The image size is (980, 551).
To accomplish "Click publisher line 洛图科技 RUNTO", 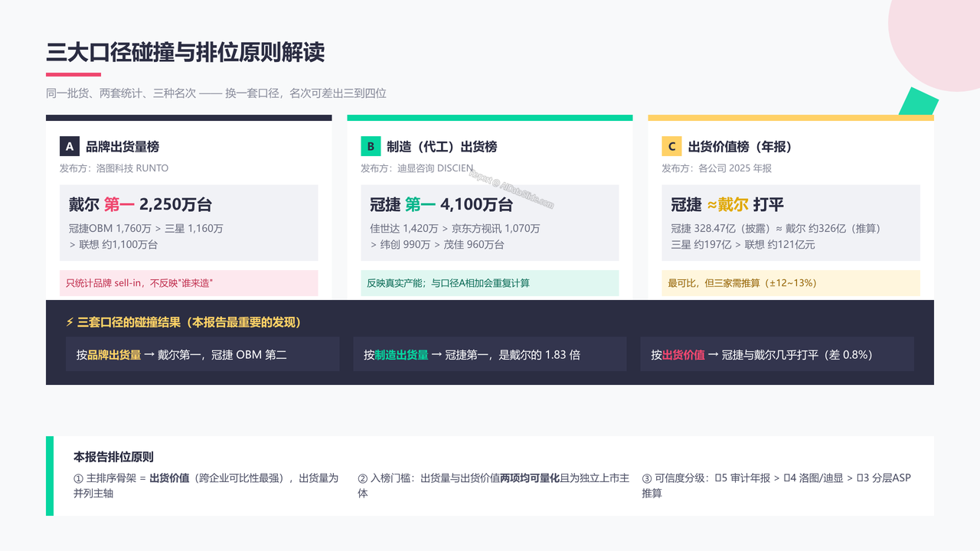I will pos(114,168).
